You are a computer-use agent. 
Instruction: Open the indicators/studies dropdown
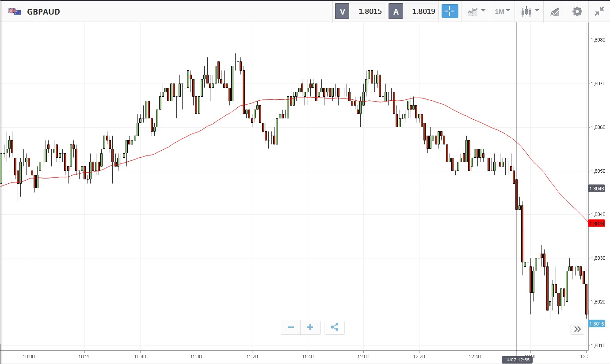(477, 11)
